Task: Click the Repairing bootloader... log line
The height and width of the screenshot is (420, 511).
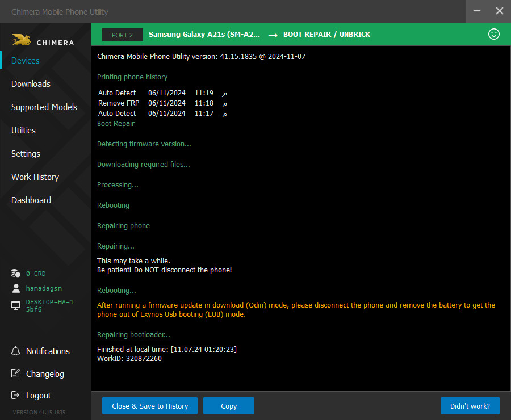Action: 133,335
